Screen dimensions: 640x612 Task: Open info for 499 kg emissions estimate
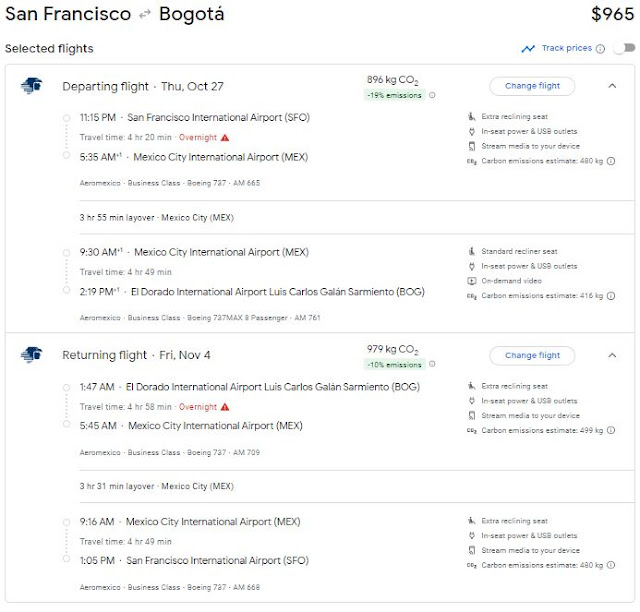click(x=610, y=430)
